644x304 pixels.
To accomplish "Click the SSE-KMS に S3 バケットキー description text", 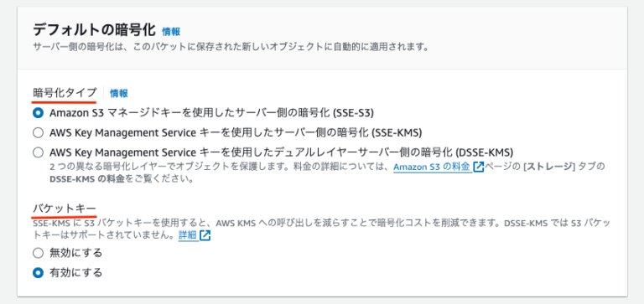I will (321, 229).
